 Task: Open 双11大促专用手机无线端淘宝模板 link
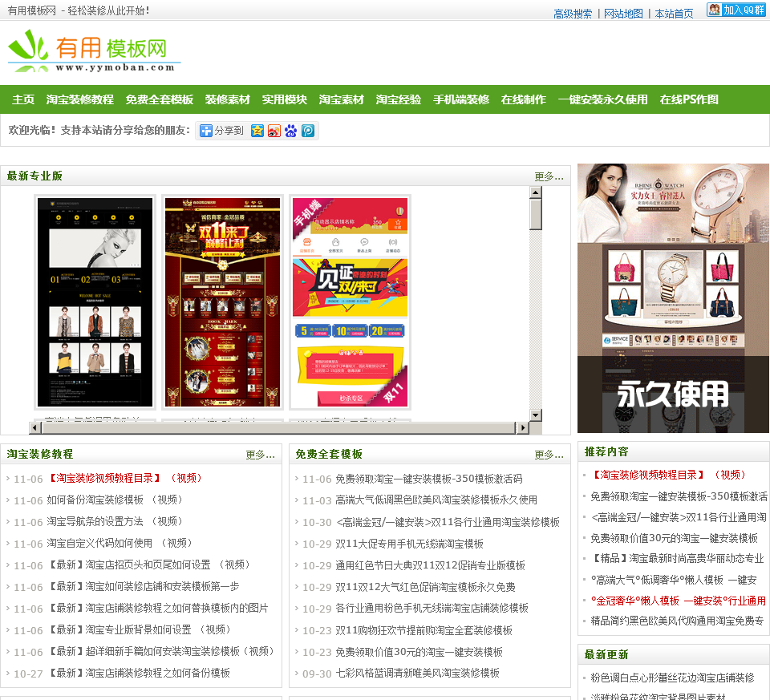409,544
